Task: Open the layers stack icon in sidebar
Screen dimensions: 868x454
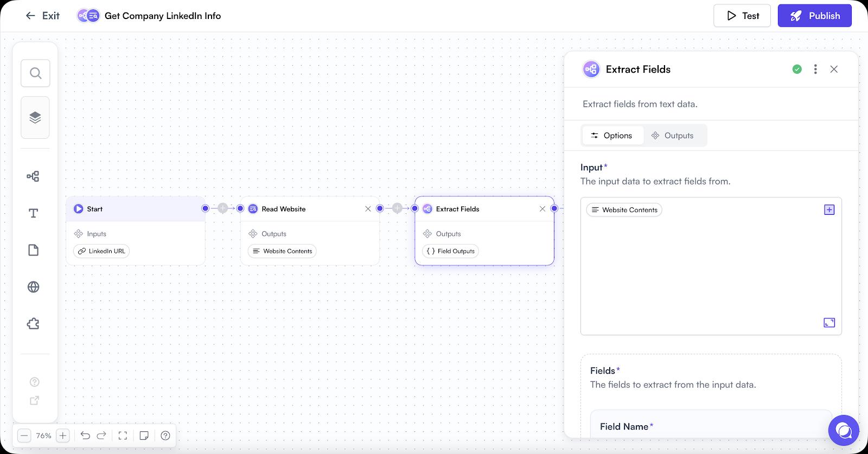Action: (35, 118)
